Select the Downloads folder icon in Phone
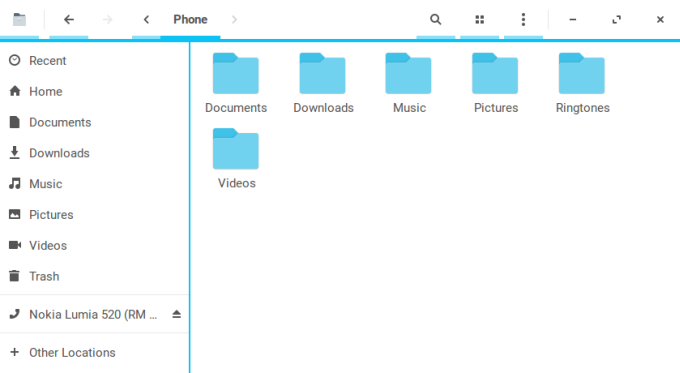680x373 pixels. [323, 73]
